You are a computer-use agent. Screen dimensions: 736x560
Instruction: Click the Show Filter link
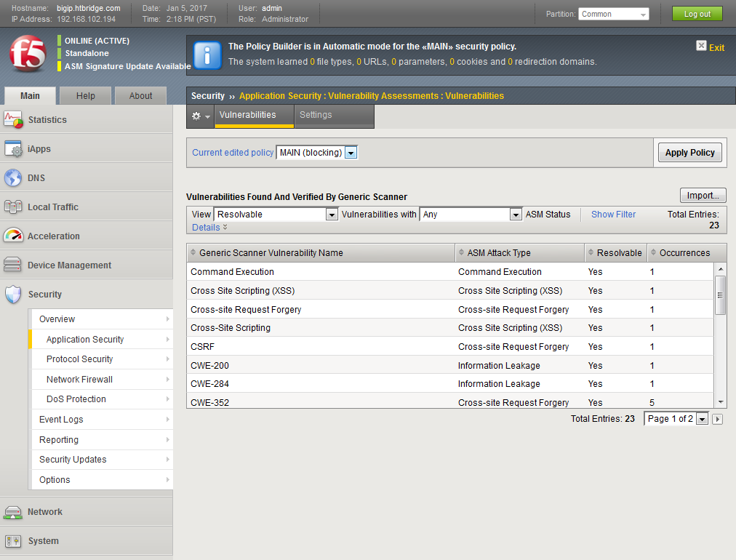tap(613, 215)
